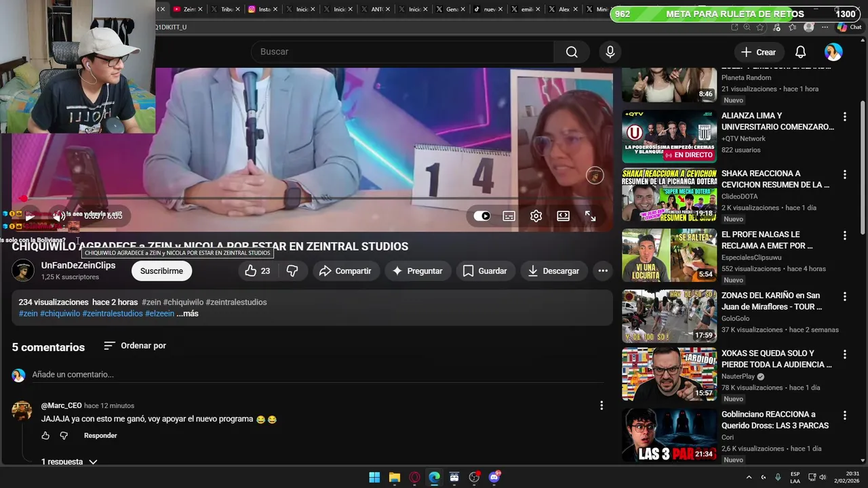This screenshot has height=488, width=868.
Task: Click the Añade un comentario field
Action: point(317,375)
